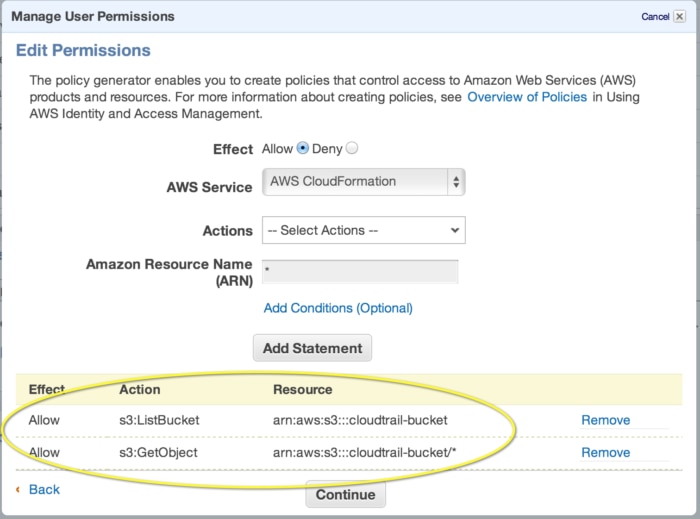Remove the s3:GetObject statement
The width and height of the screenshot is (700, 519).
click(605, 452)
